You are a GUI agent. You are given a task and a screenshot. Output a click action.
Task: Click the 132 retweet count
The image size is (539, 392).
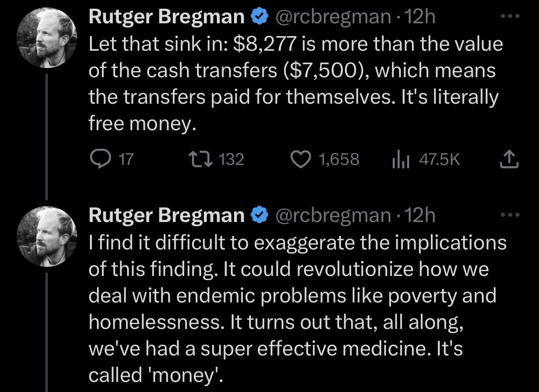(232, 159)
